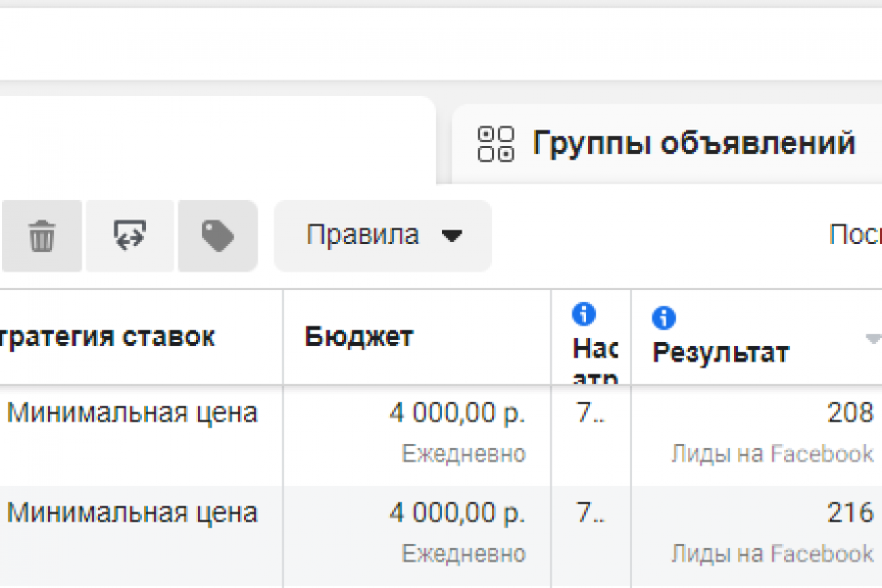Select second row budget 4 000,00 р.

457,513
